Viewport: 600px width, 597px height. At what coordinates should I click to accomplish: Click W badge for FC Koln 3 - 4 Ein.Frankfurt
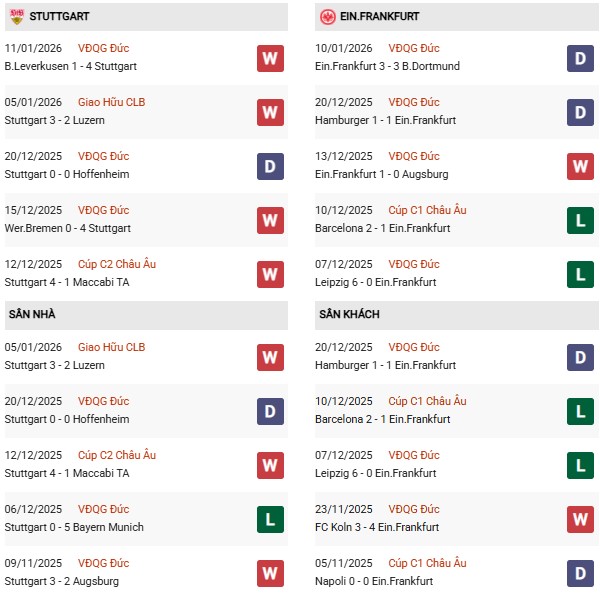(x=580, y=519)
